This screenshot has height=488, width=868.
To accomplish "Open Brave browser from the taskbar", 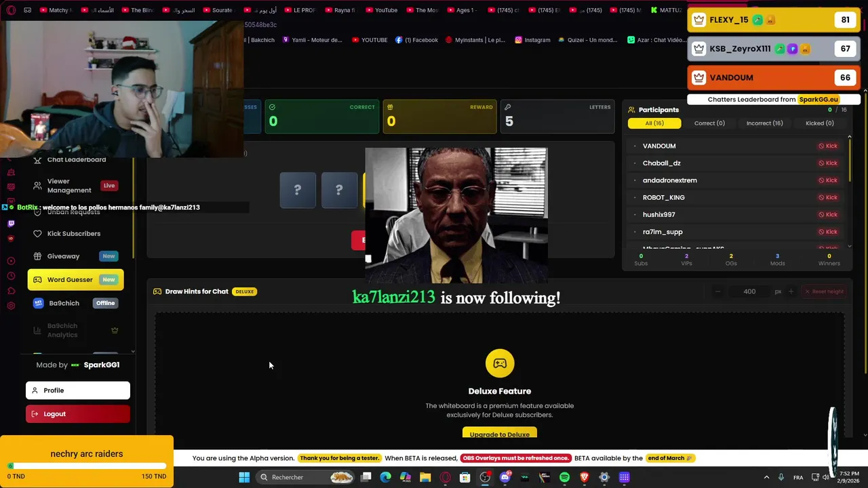I will click(x=585, y=477).
